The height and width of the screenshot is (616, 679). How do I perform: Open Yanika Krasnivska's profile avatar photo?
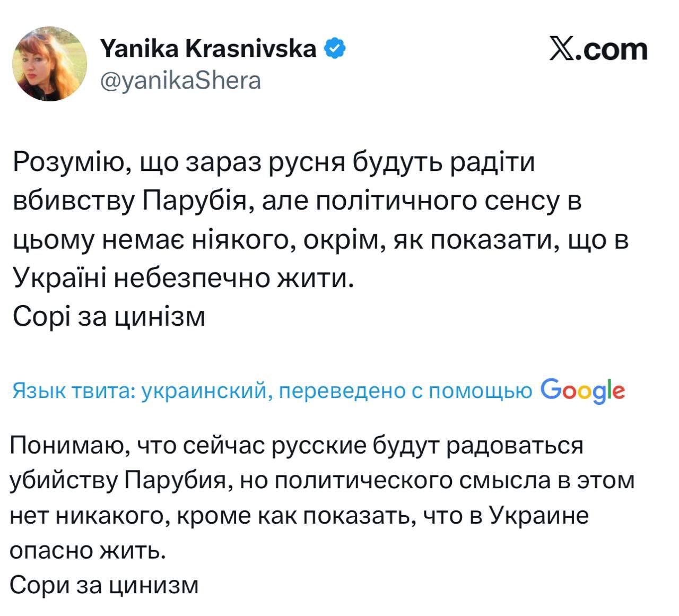(49, 64)
